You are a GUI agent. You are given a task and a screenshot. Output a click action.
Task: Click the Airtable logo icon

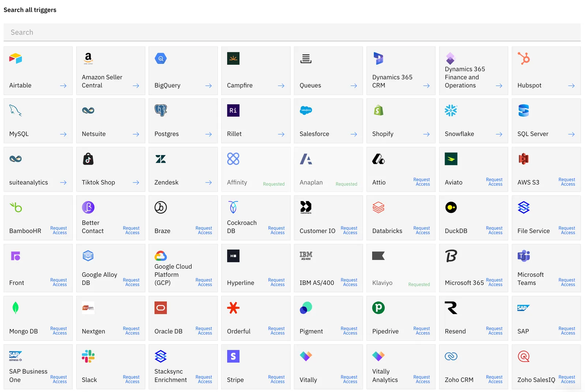pos(16,59)
